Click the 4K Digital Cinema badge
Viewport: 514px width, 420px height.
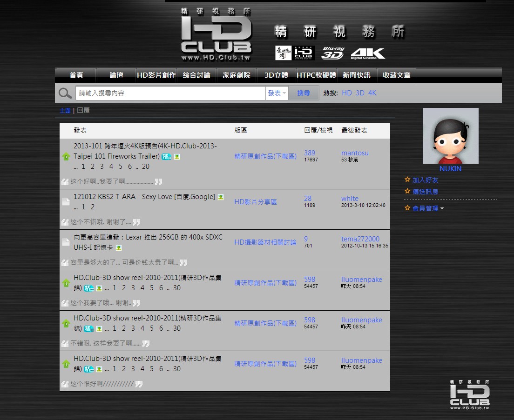(367, 53)
